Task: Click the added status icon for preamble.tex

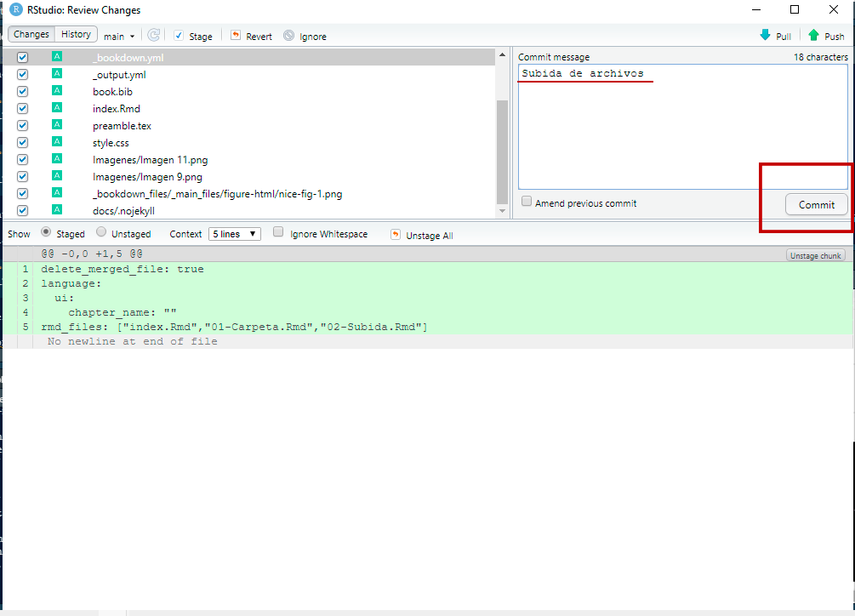Action: click(57, 125)
